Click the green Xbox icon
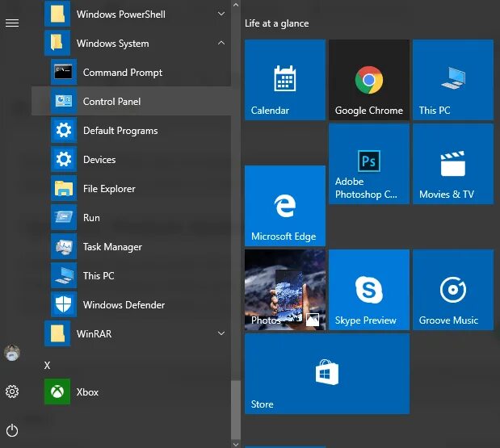 pyautogui.click(x=57, y=391)
